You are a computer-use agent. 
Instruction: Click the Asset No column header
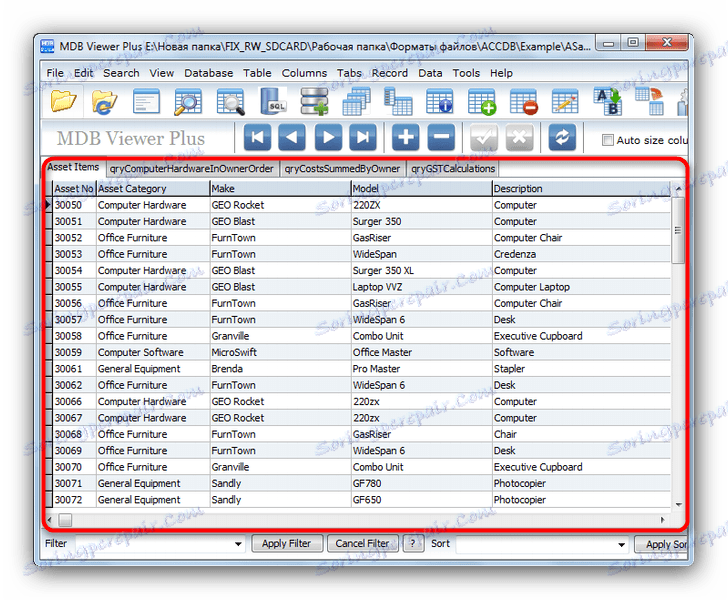tap(74, 189)
